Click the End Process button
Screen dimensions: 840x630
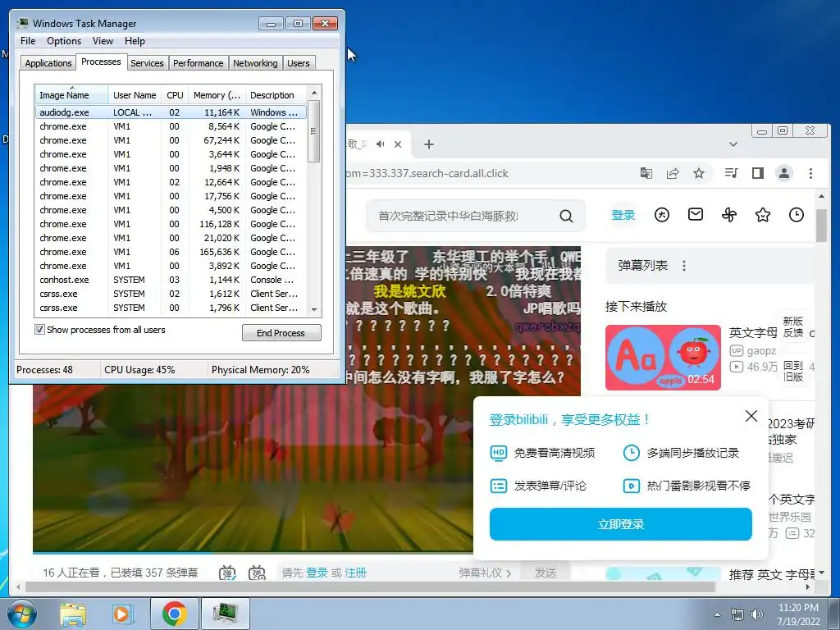point(281,333)
